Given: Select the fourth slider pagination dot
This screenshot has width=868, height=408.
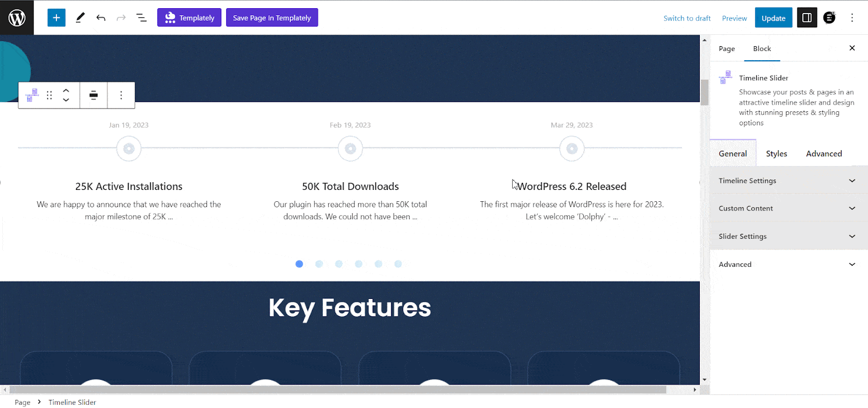Looking at the screenshot, I should click(359, 264).
